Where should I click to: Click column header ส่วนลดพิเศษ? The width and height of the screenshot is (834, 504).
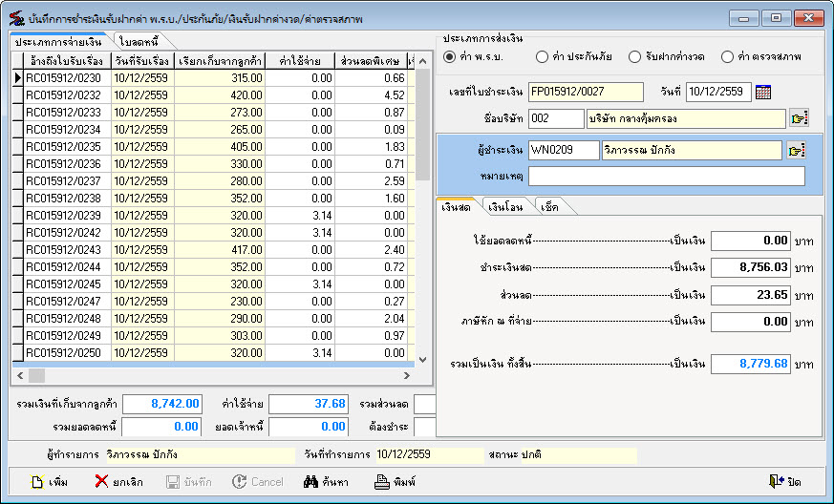(372, 61)
